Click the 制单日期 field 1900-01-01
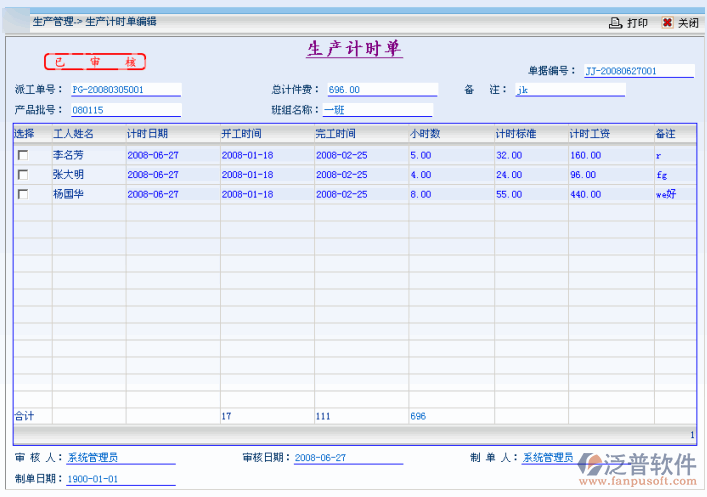 [x=120, y=479]
